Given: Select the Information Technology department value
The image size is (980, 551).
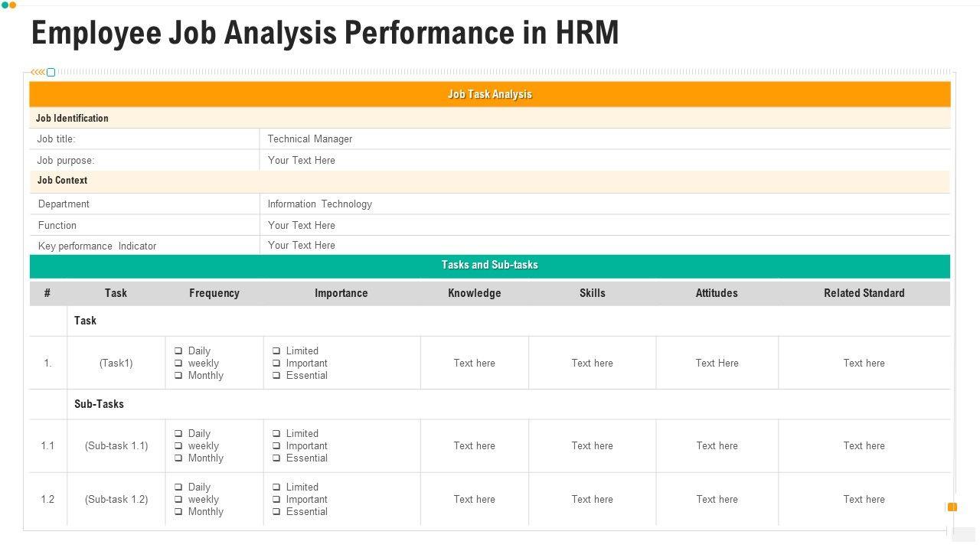Looking at the screenshot, I should 320,204.
